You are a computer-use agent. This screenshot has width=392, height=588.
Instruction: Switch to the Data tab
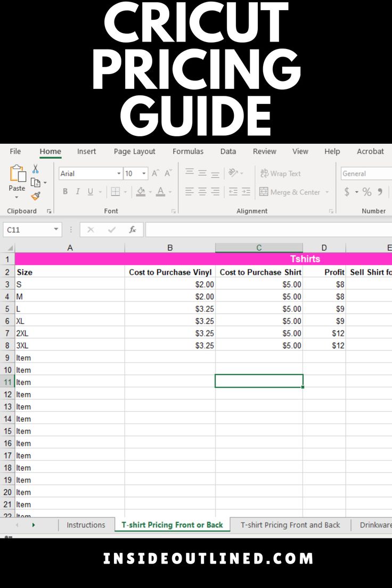pos(228,151)
